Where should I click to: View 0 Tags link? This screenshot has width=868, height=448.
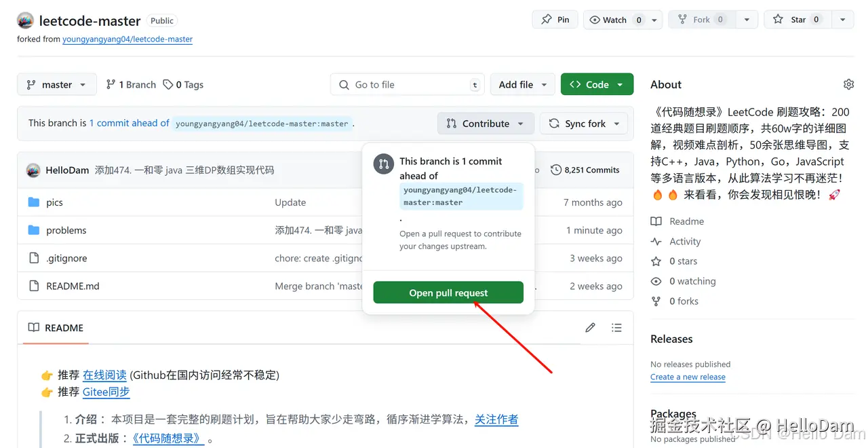click(183, 85)
